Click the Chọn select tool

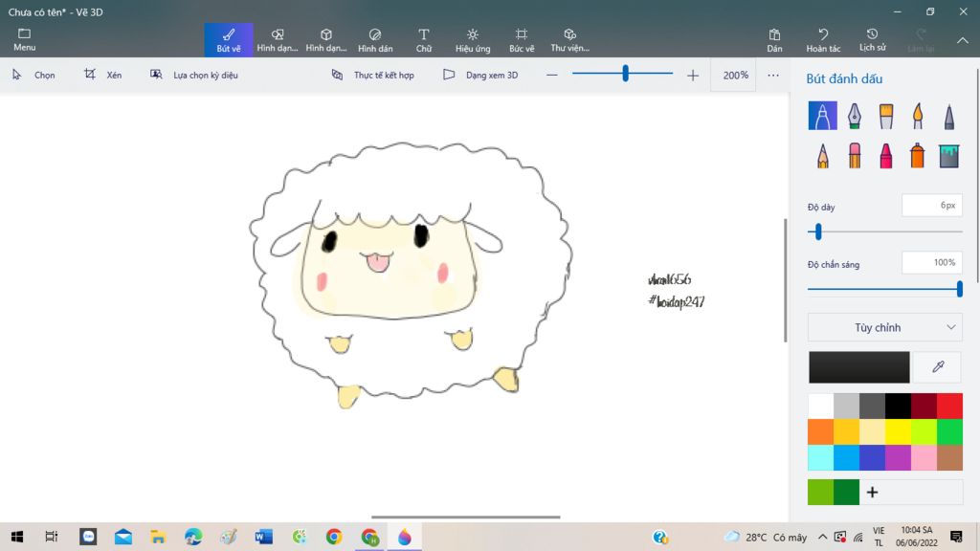tap(33, 75)
